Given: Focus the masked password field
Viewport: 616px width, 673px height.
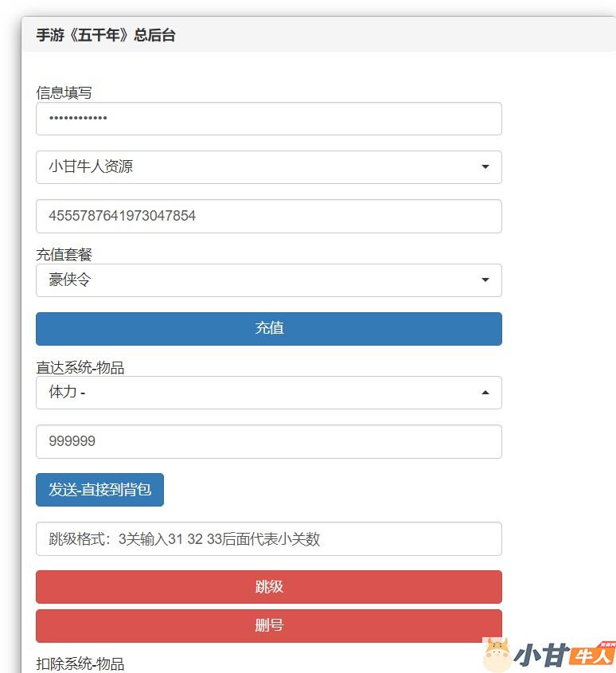Looking at the screenshot, I should (268, 119).
